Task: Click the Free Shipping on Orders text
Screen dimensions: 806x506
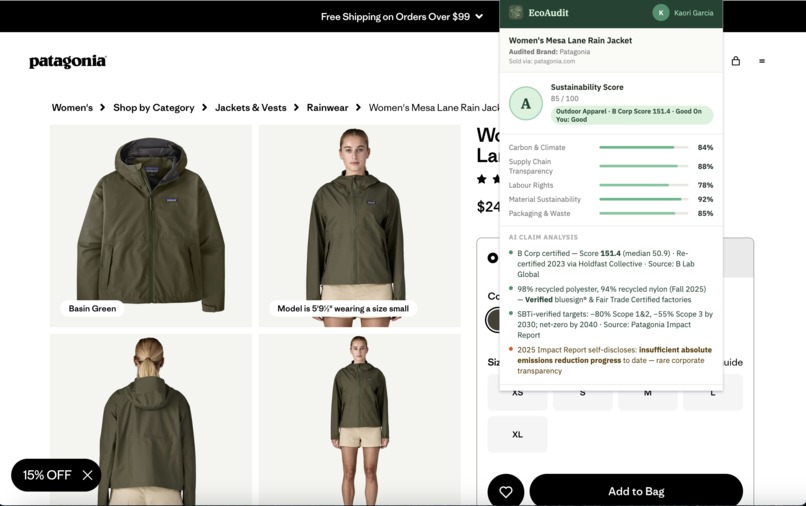Action: click(x=395, y=16)
